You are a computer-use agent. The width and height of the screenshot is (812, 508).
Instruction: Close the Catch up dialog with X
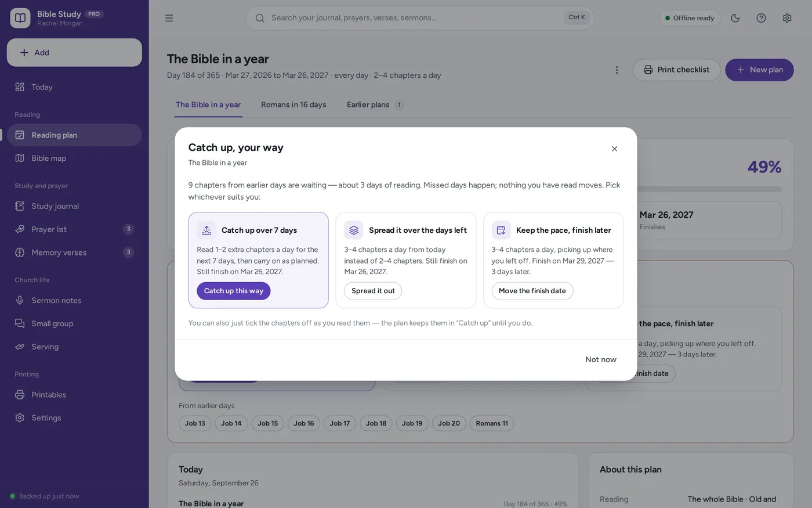pos(615,149)
